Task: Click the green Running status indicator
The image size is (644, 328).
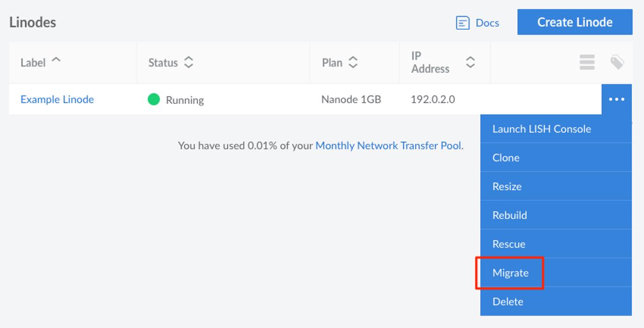Action: coord(153,99)
